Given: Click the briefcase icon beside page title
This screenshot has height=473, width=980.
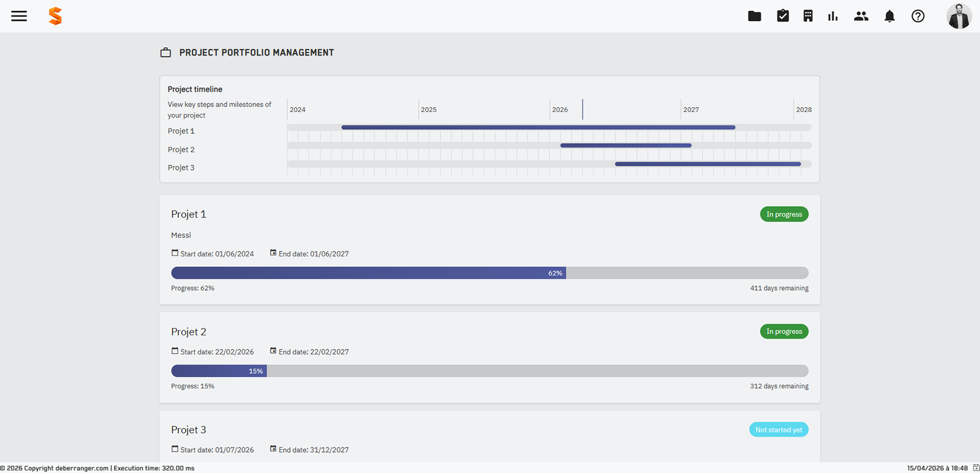Looking at the screenshot, I should [165, 53].
